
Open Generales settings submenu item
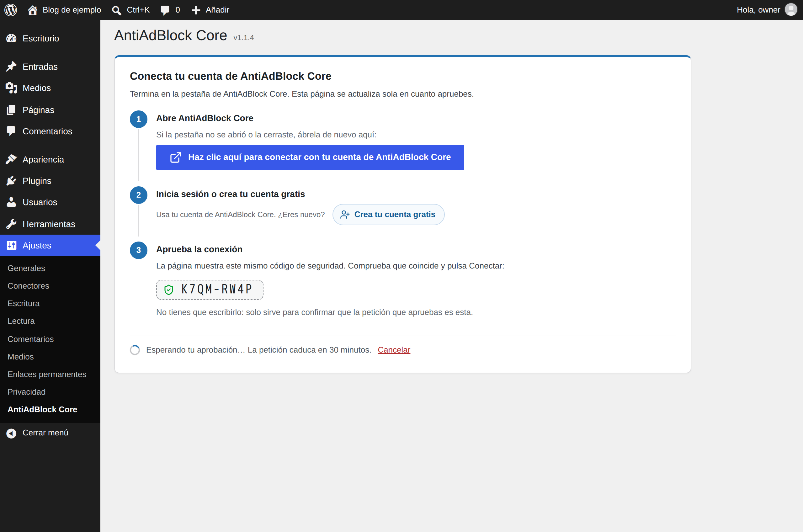point(26,268)
